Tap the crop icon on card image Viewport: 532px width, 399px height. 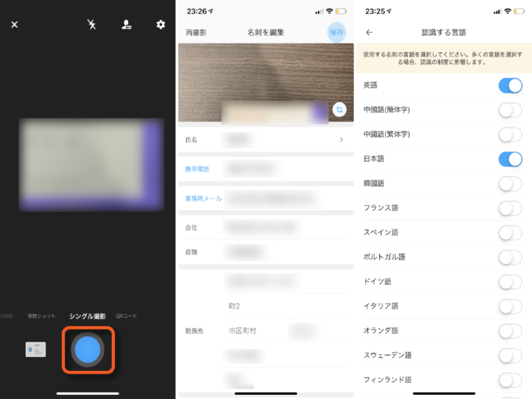[339, 110]
